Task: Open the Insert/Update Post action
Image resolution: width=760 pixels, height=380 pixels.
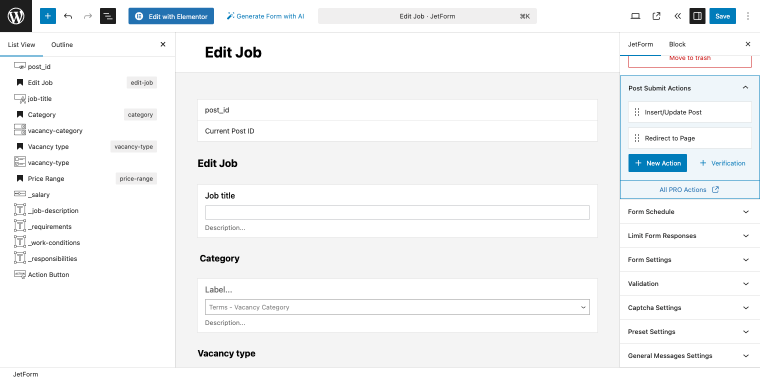Action: (690, 112)
